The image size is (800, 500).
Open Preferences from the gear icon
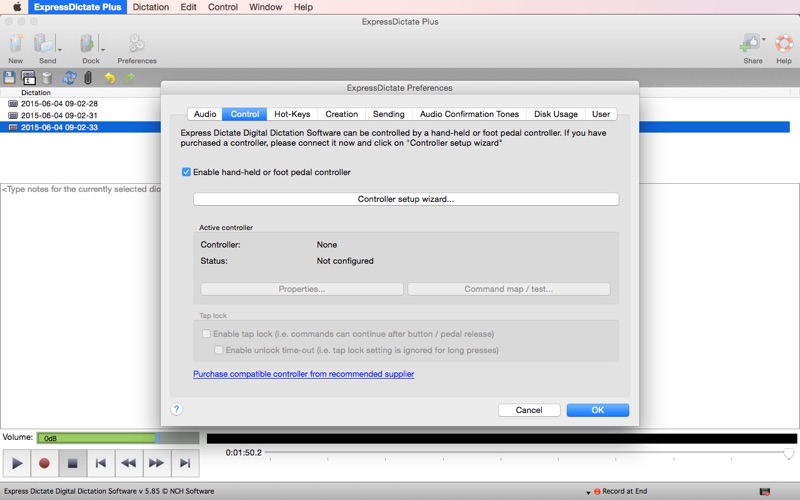[136, 44]
